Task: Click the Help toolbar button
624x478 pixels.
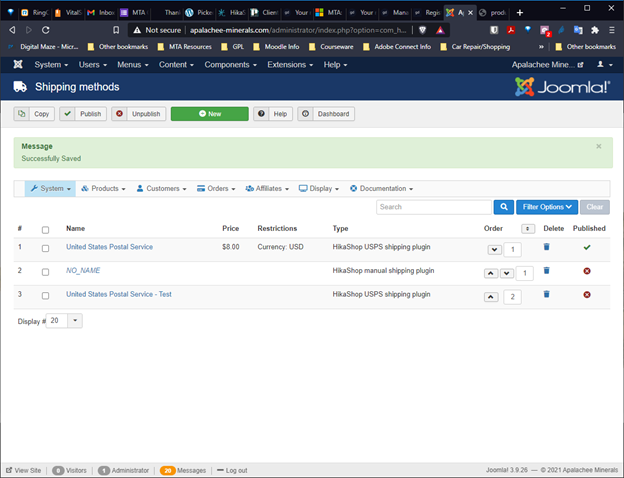Action: point(273,114)
